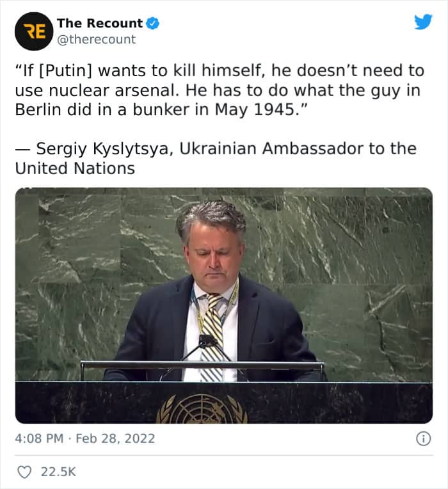Like the tweet with the heart icon
This screenshot has width=448, height=489.
coord(24,472)
